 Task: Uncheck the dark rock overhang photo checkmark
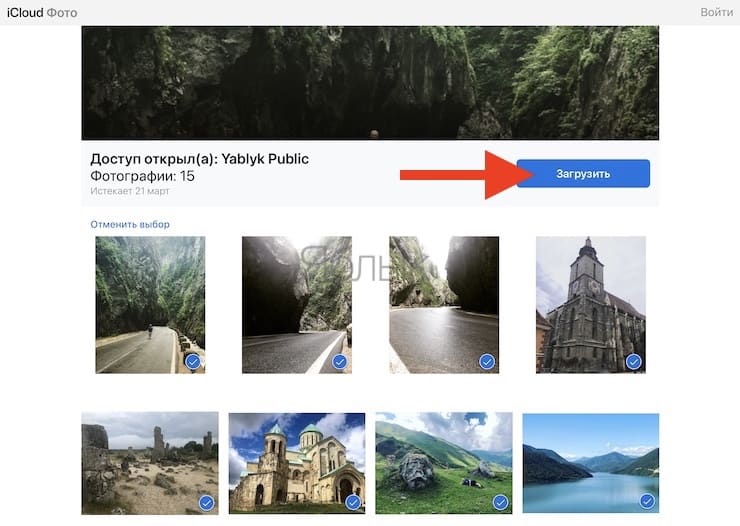click(x=340, y=362)
